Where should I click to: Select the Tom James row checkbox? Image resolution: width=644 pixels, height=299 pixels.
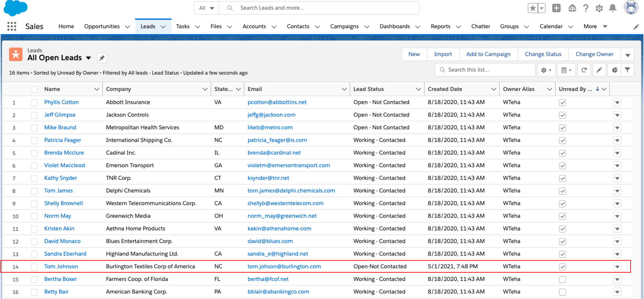34,191
